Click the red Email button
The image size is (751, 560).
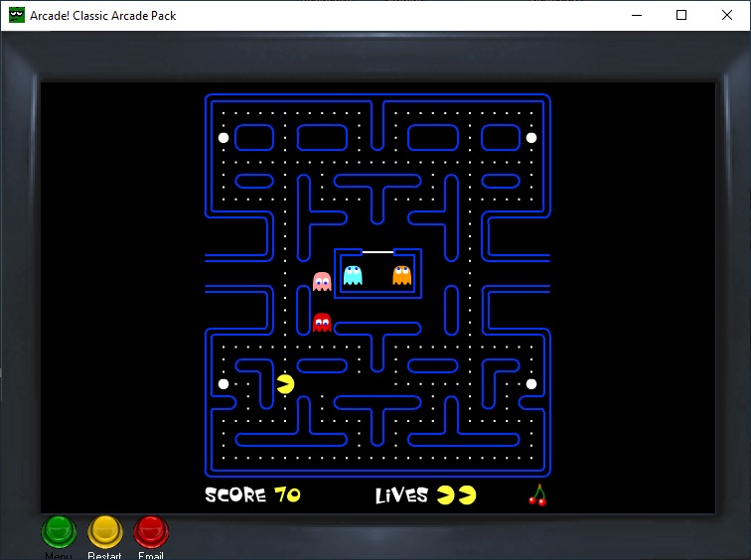(x=151, y=532)
